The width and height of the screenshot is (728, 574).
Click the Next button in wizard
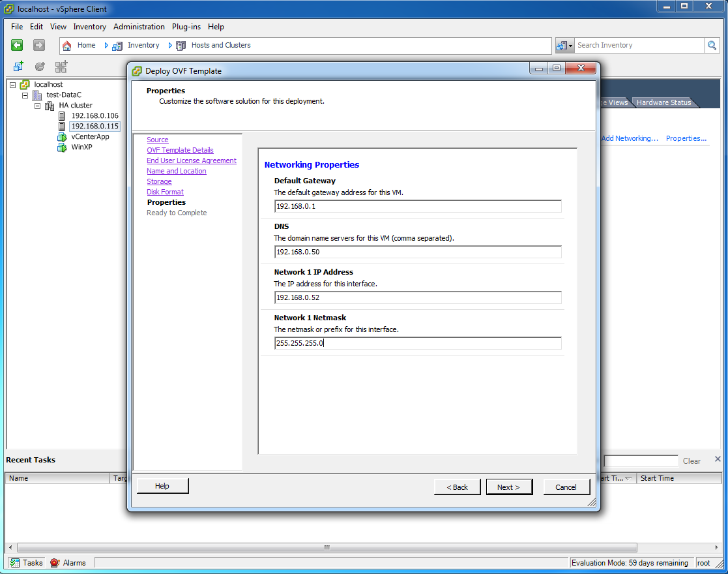pos(509,487)
